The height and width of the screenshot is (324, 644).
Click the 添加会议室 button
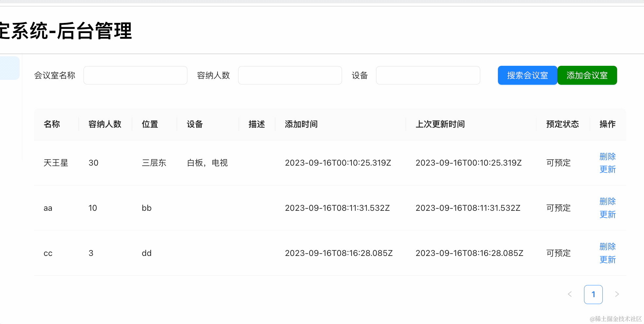(x=587, y=75)
